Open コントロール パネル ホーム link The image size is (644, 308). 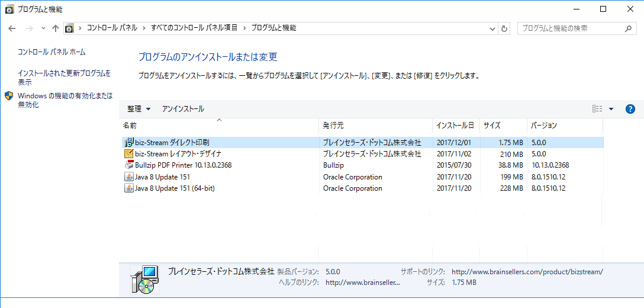(x=51, y=52)
